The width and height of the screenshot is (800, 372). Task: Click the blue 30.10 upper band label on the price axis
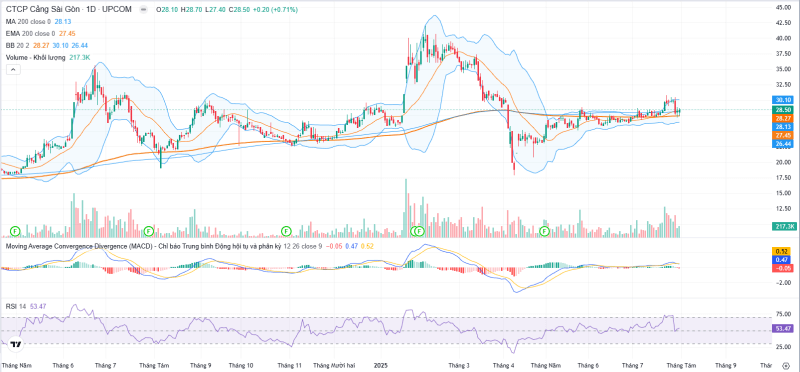tap(783, 100)
